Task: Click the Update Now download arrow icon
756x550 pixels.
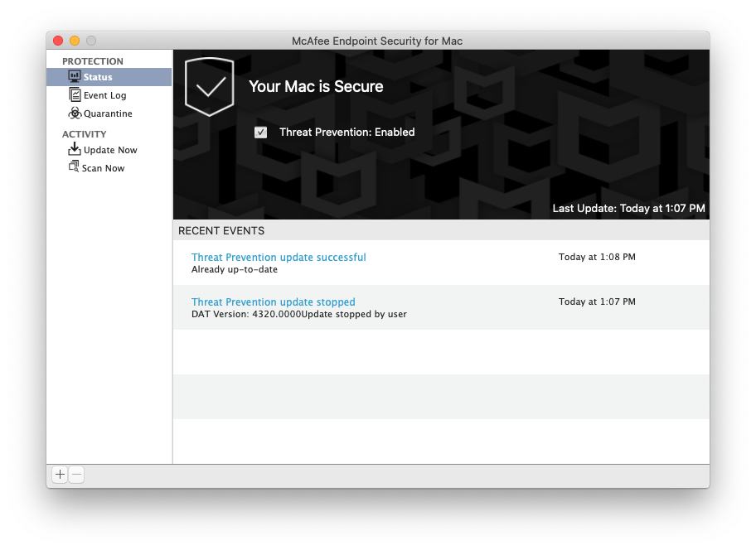Action: (75, 150)
